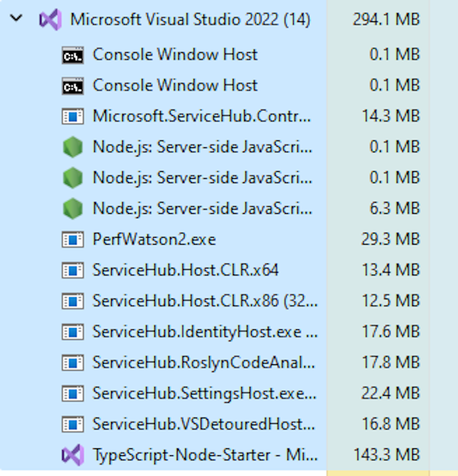This screenshot has height=476, width=458.
Task: Click the 22.4 MB memory value
Action: pos(391,393)
